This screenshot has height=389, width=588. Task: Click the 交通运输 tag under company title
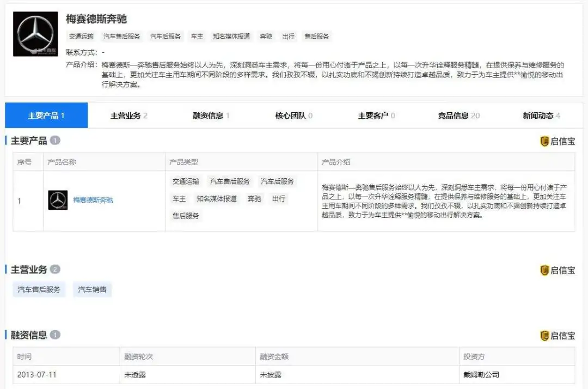pyautogui.click(x=81, y=37)
